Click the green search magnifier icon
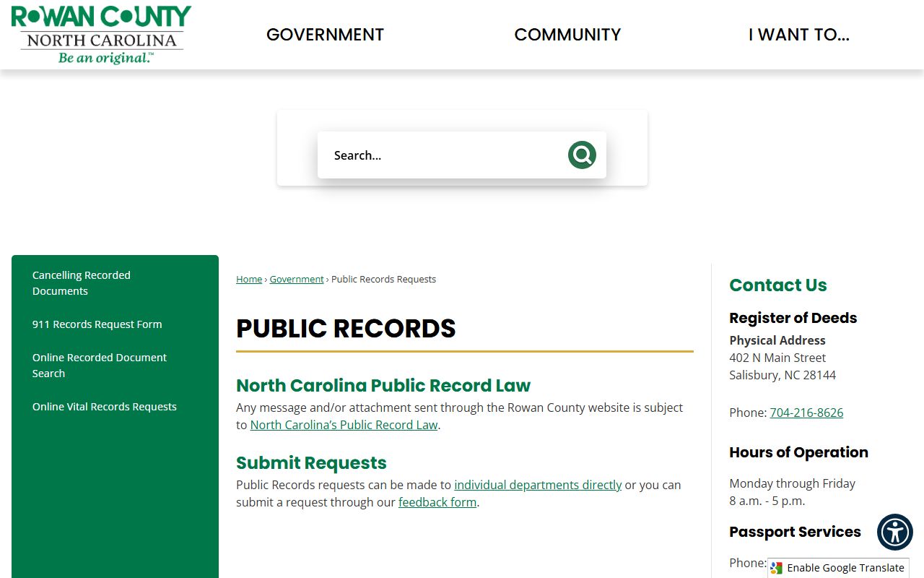 click(582, 155)
